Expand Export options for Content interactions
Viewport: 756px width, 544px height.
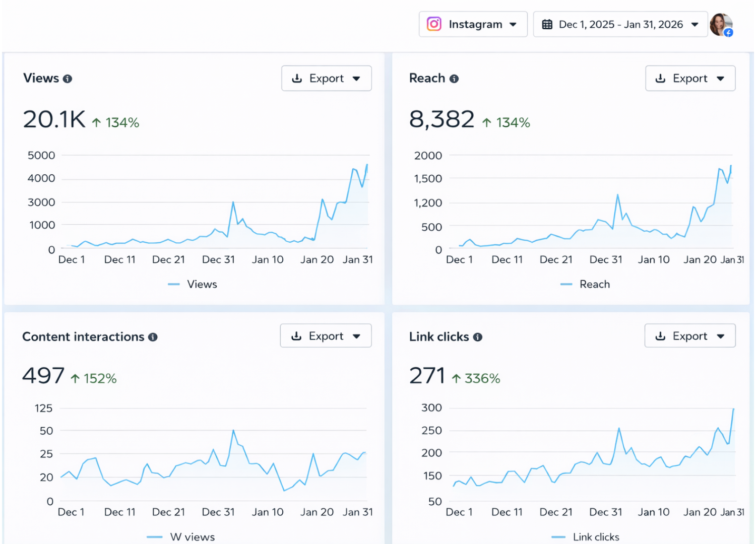pos(326,336)
